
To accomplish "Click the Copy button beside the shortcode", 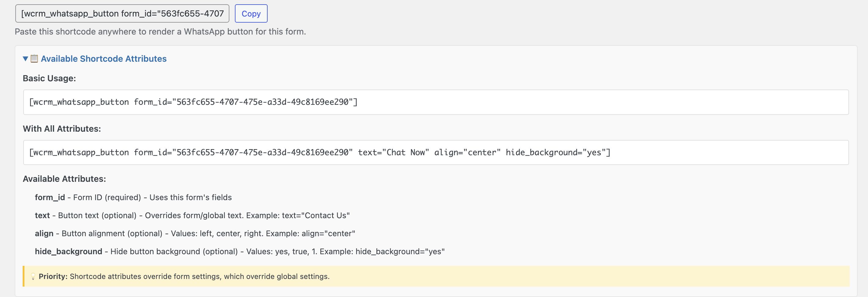I will coord(251,14).
